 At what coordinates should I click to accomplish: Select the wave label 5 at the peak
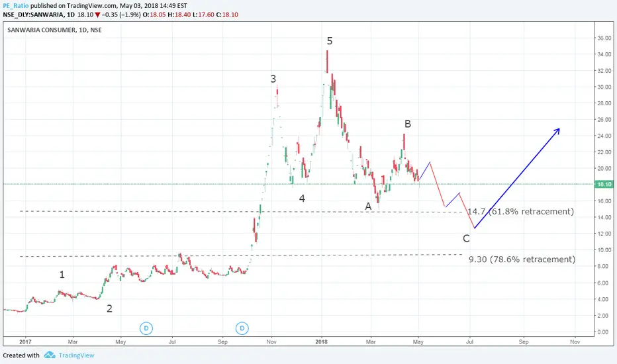tap(330, 41)
